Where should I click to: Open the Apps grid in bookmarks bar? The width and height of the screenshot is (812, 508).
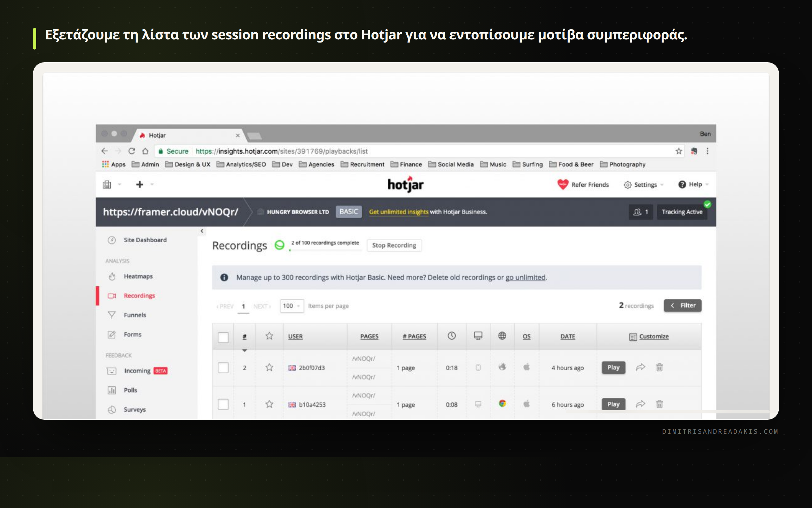[114, 164]
